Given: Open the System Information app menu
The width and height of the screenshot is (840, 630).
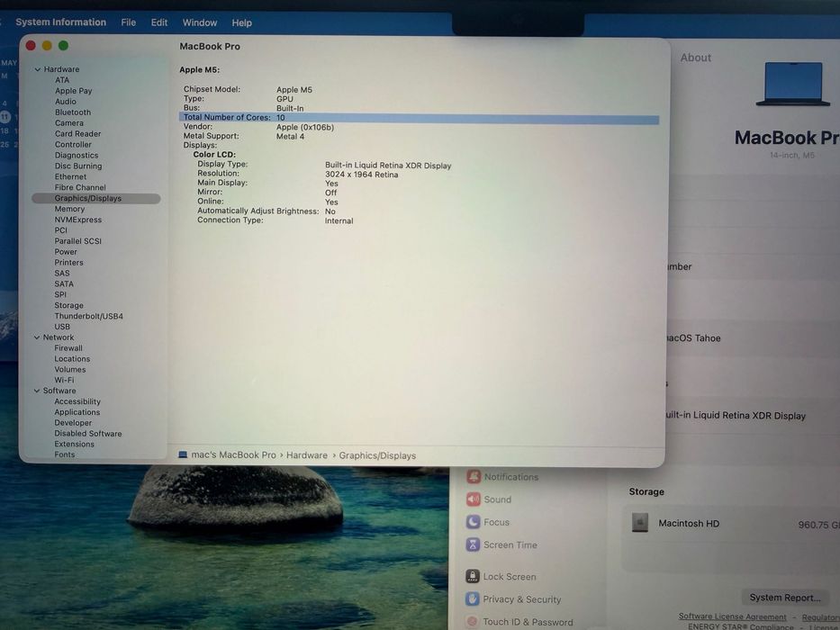Looking at the screenshot, I should click(60, 22).
